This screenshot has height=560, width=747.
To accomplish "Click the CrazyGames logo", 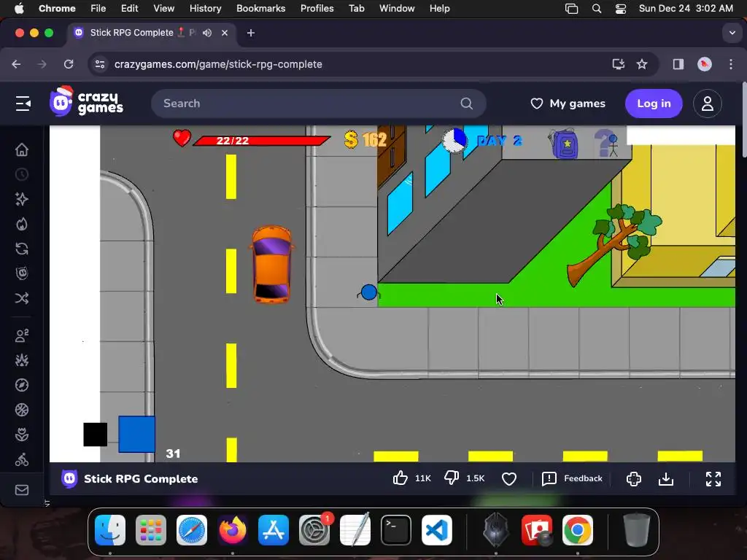I will [x=86, y=101].
